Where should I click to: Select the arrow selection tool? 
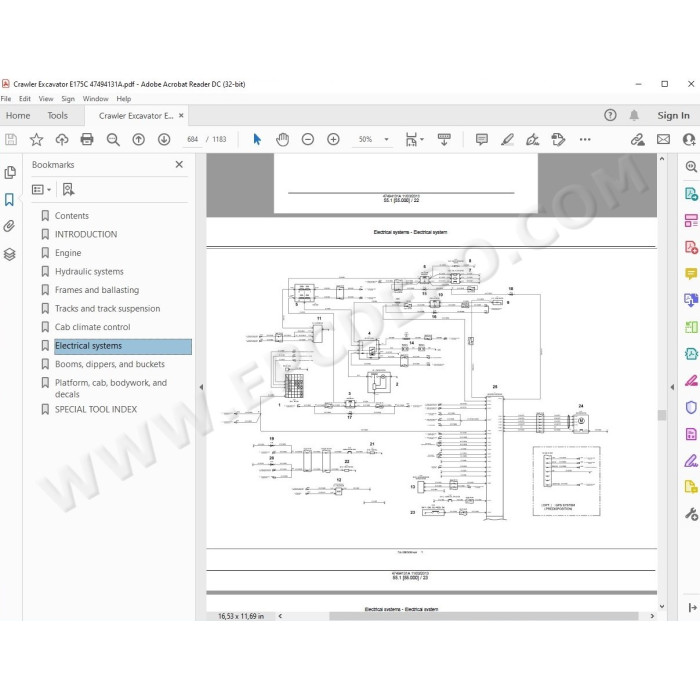click(x=257, y=140)
